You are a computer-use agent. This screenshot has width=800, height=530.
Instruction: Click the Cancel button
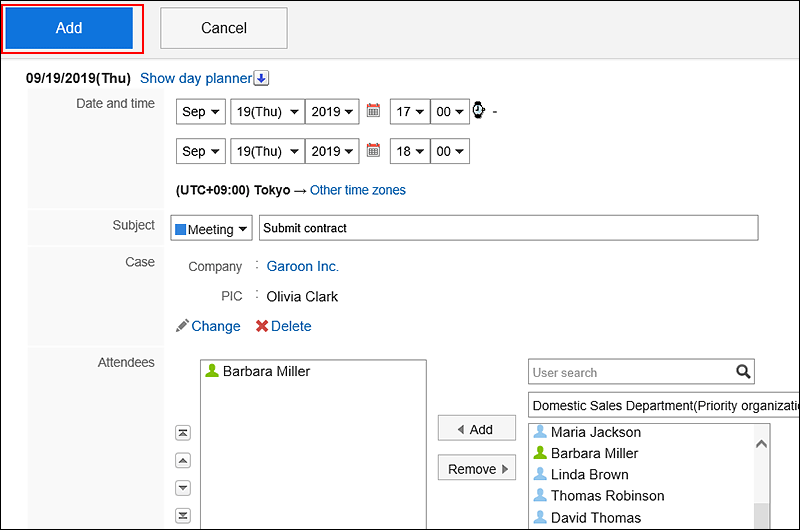pyautogui.click(x=223, y=28)
